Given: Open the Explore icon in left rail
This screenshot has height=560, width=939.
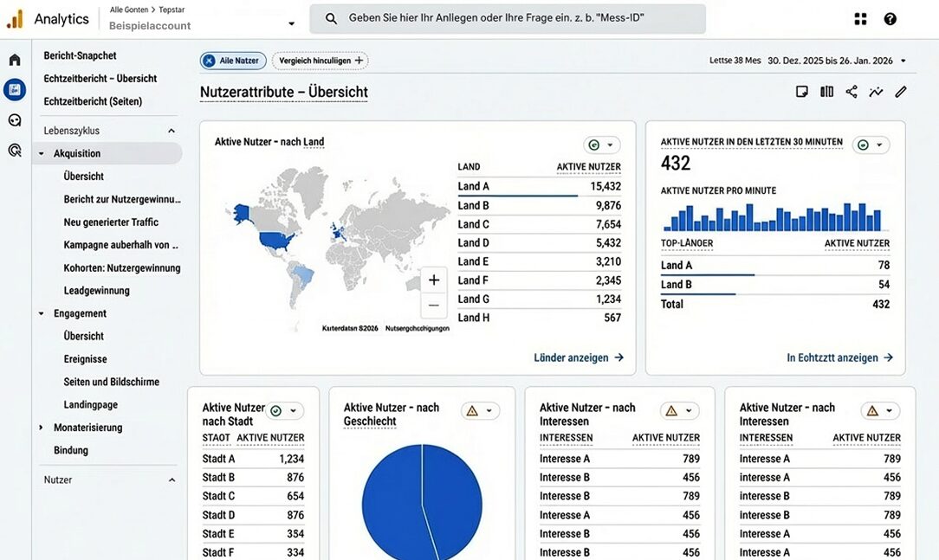Looking at the screenshot, I should click(x=15, y=120).
